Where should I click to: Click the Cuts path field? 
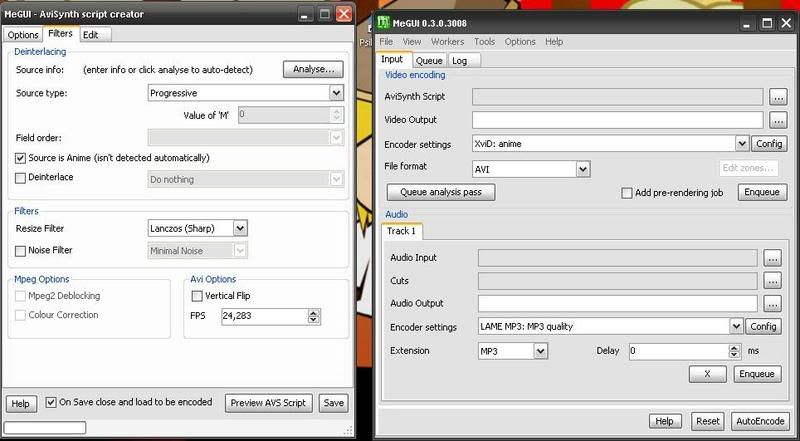[x=617, y=281]
